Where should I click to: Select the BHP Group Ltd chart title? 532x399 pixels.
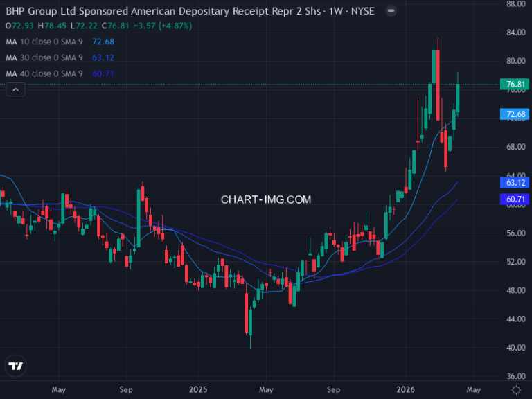click(190, 11)
